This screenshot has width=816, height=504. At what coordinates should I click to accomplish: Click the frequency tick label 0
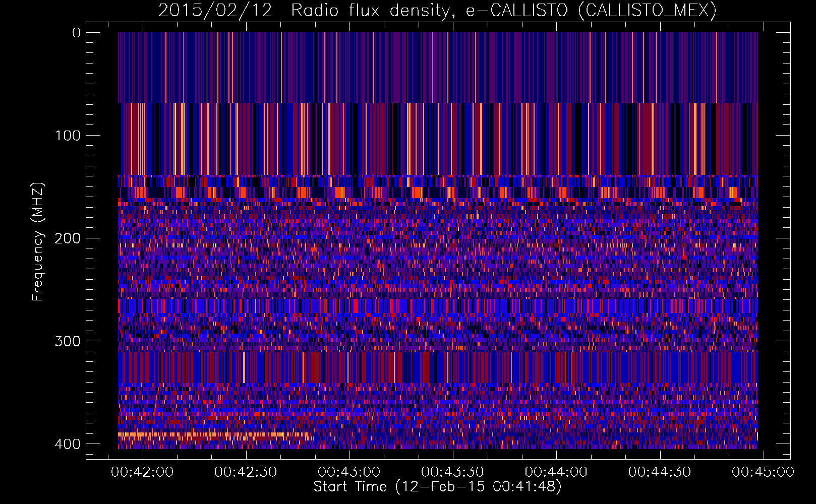pos(76,33)
